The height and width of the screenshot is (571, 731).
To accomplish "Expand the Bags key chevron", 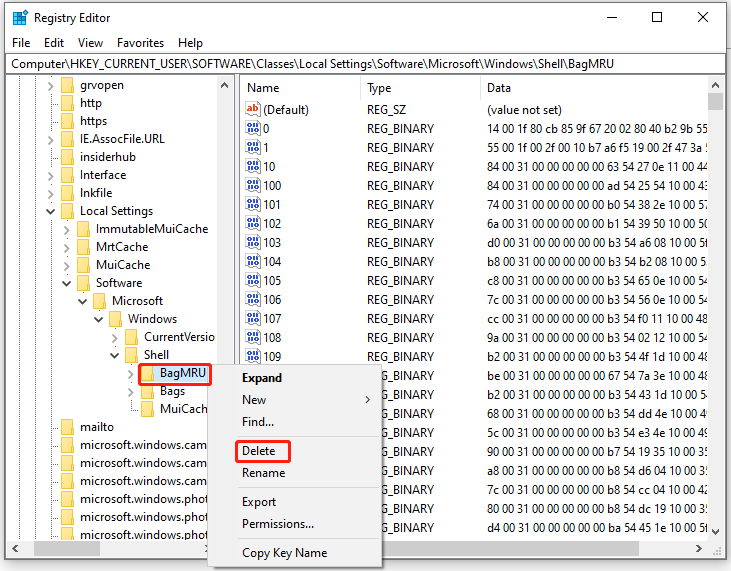I will click(x=131, y=391).
